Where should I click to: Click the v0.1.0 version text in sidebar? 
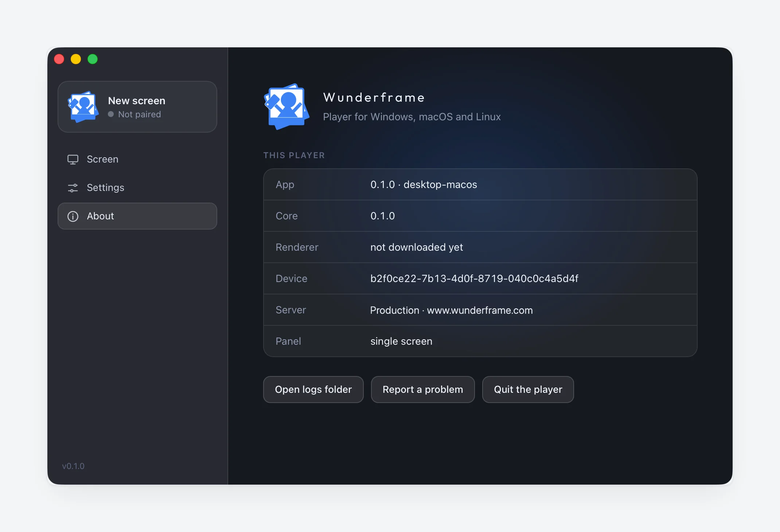(73, 466)
